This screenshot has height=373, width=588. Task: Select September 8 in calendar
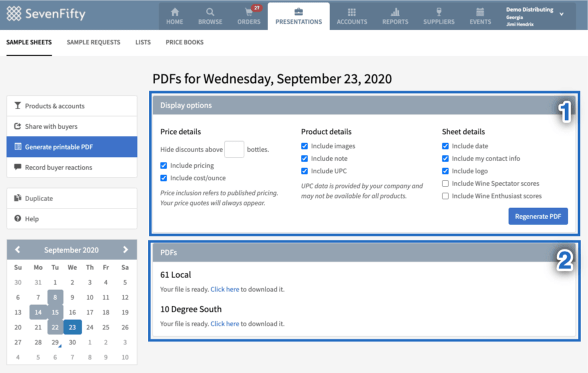[55, 297]
